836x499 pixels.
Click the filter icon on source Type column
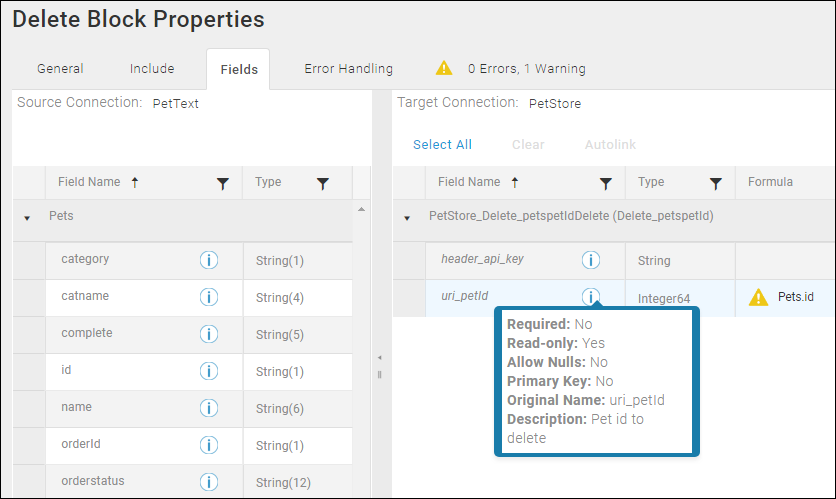(323, 184)
